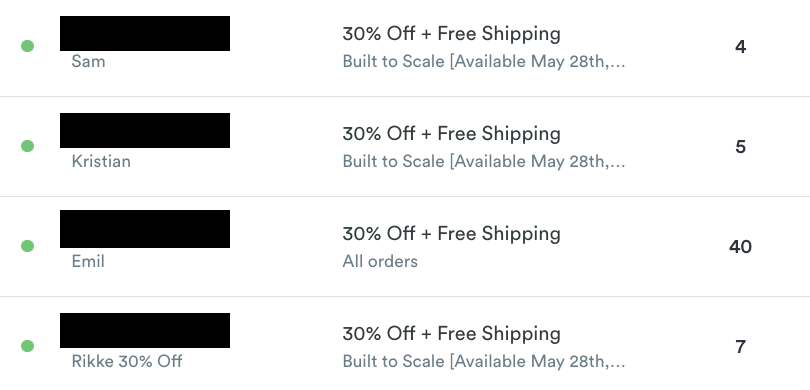Open the redacted discount code above Sam
The image size is (810, 390).
coord(145,34)
